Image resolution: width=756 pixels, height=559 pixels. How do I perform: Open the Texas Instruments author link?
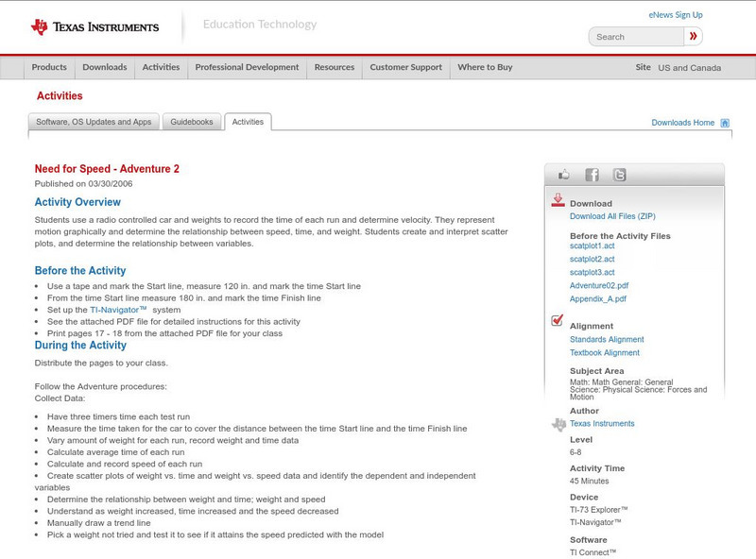coord(602,423)
